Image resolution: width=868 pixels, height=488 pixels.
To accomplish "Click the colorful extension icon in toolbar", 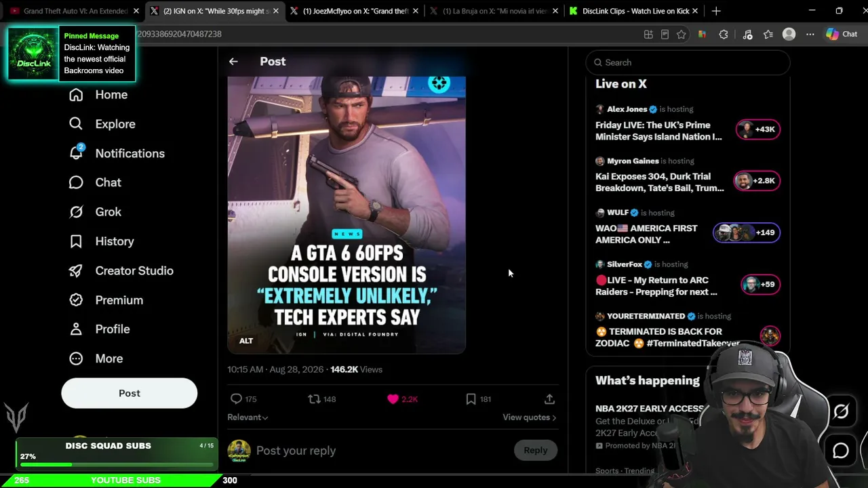I will pyautogui.click(x=702, y=35).
